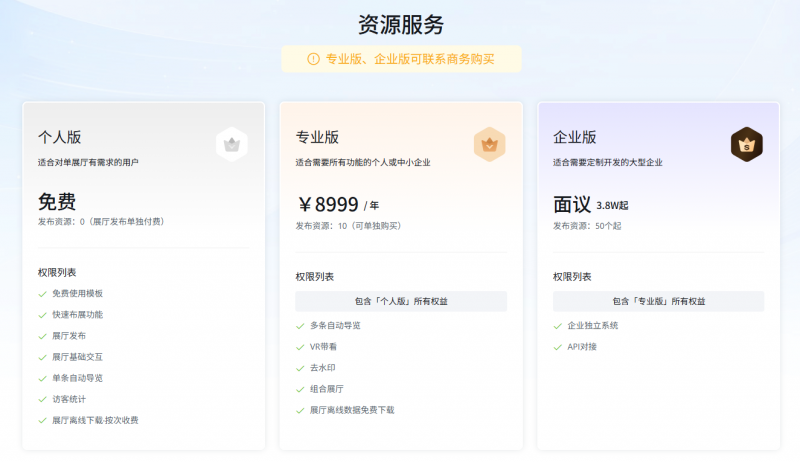Click the / 年 billing period label
This screenshot has height=462, width=800.
pos(371,206)
